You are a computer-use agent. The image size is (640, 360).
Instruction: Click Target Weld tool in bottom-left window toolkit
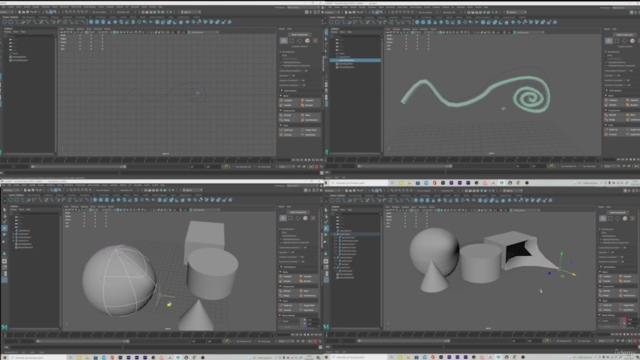(309, 305)
